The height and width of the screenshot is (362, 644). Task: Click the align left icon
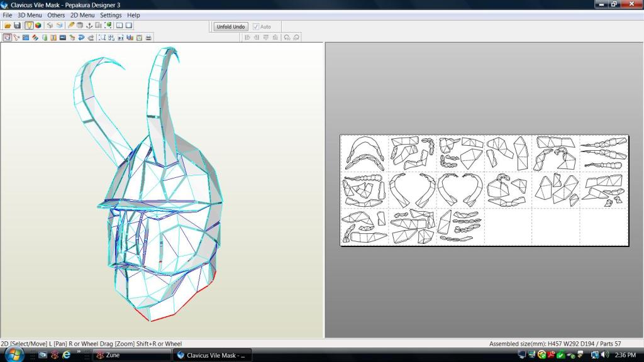[x=247, y=37]
